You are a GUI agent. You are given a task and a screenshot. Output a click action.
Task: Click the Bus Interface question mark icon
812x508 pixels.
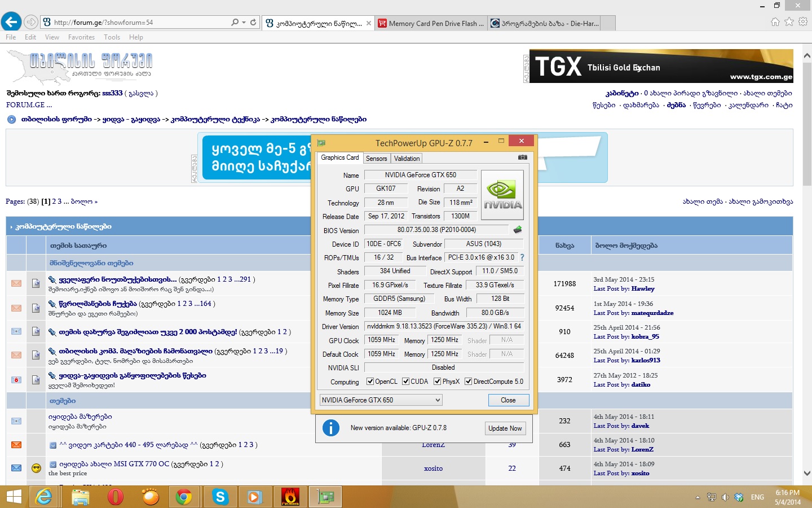pos(522,257)
